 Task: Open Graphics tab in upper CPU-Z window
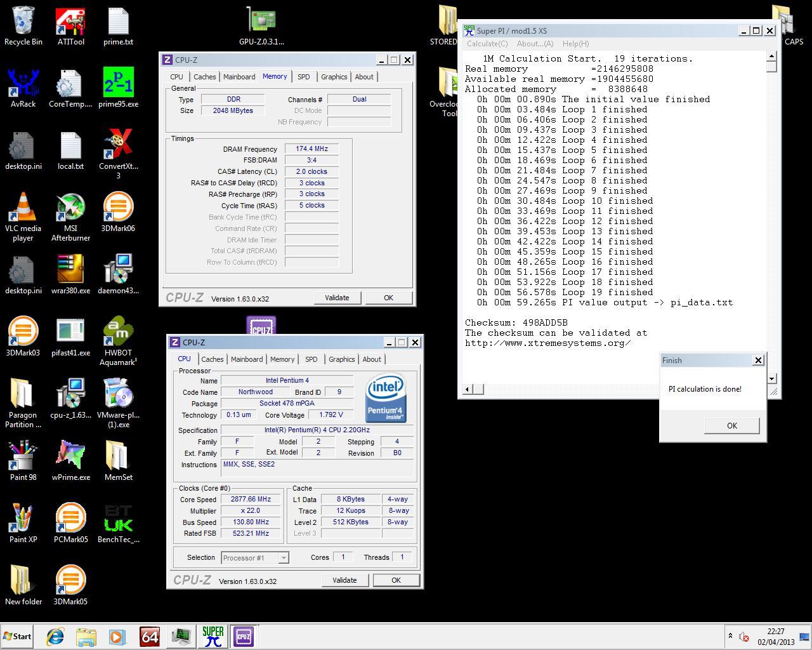coord(334,77)
